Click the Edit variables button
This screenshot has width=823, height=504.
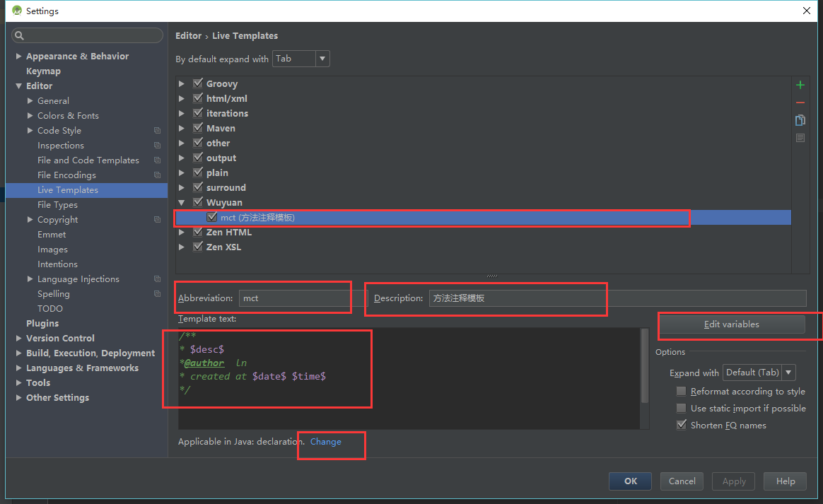tap(732, 324)
